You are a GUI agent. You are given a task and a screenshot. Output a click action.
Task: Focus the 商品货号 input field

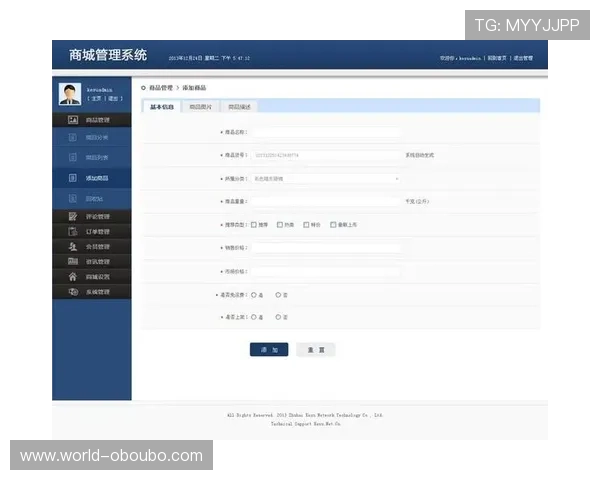(326, 155)
